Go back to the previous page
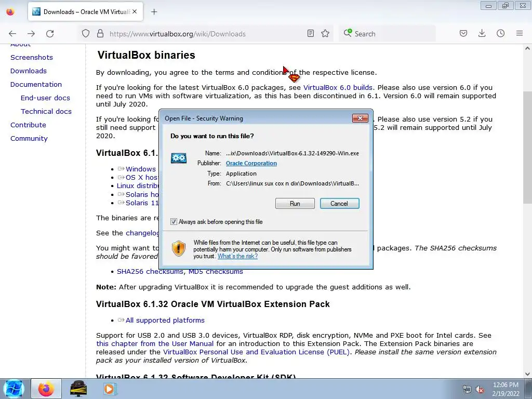Screen dimensions: 532x399 coord(12,34)
